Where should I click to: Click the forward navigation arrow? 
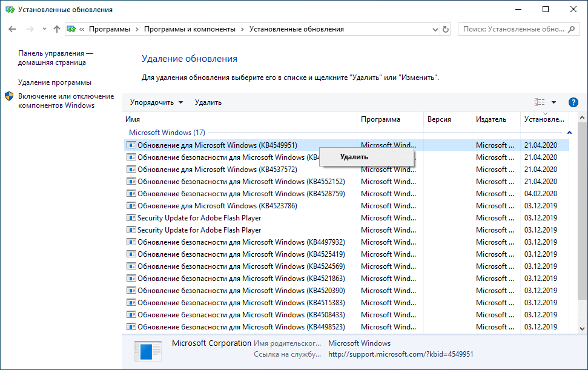click(x=30, y=29)
